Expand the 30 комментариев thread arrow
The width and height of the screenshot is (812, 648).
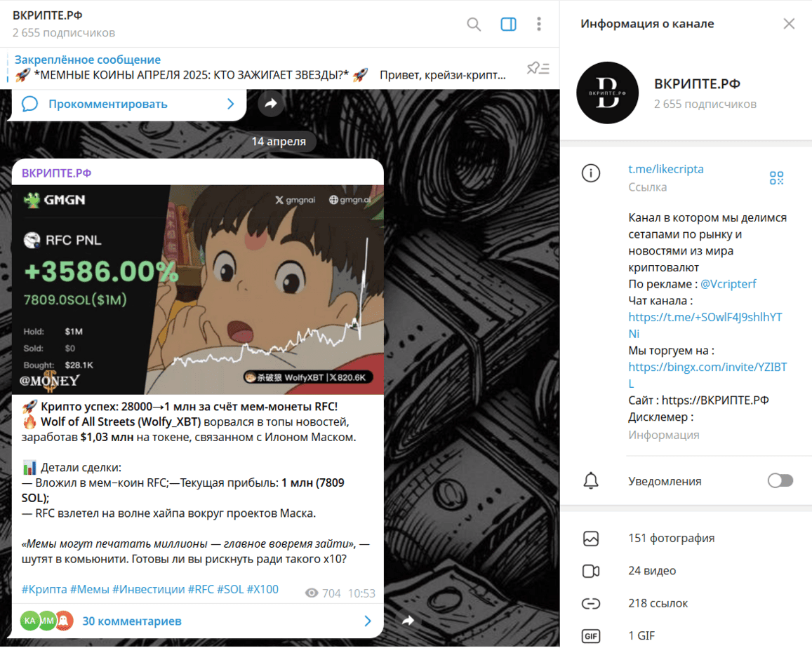coord(368,621)
